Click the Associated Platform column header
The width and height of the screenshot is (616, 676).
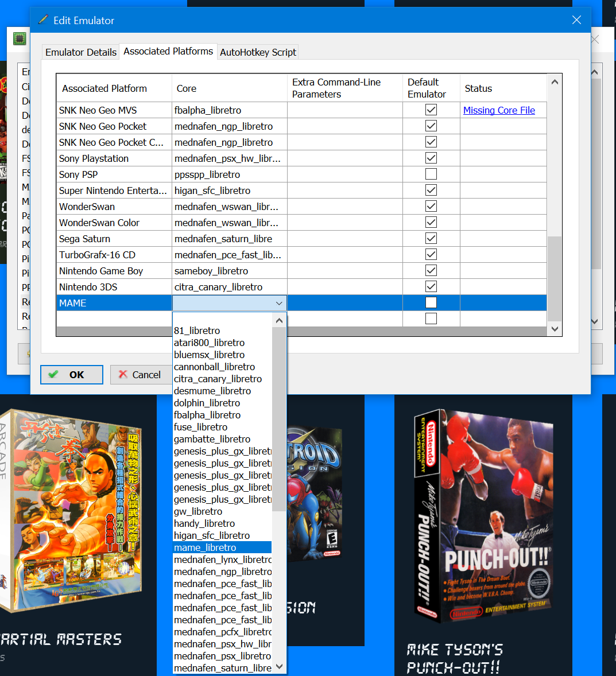114,88
